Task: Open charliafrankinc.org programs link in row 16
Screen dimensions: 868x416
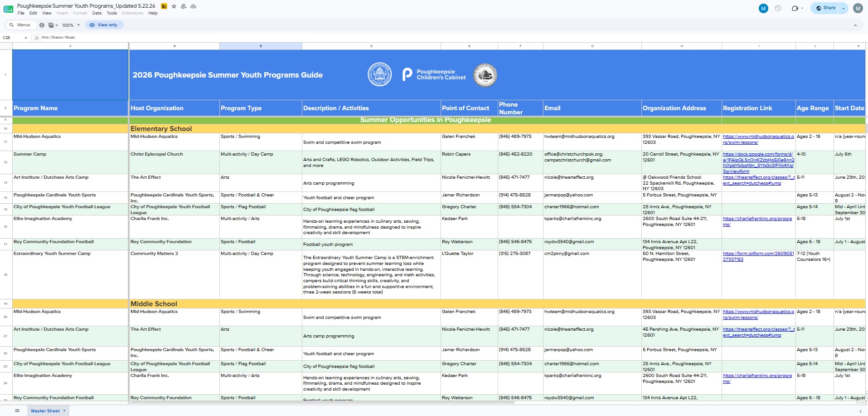Action: (757, 221)
